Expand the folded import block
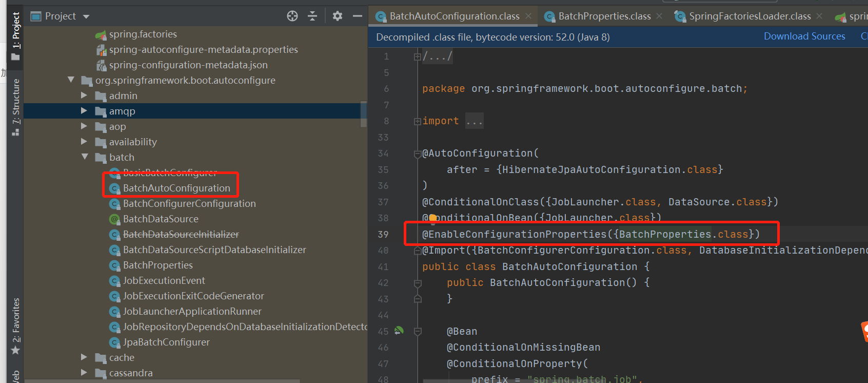The image size is (868, 383). point(418,121)
